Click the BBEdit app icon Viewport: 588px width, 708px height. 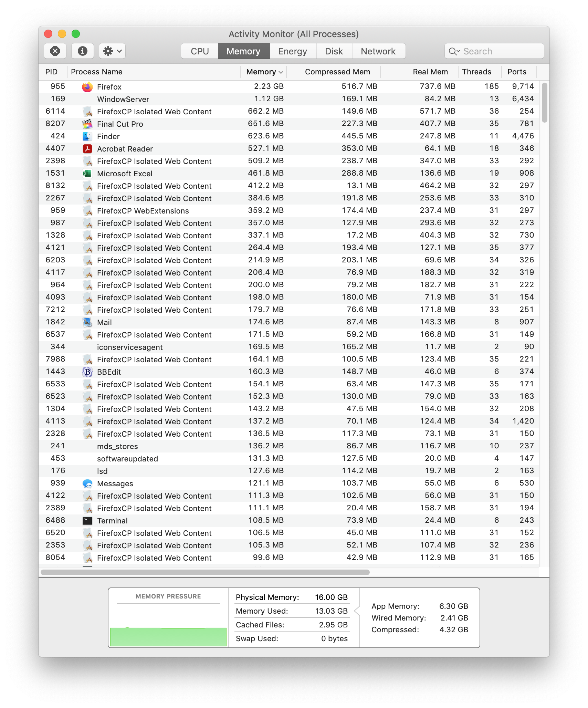(x=87, y=372)
